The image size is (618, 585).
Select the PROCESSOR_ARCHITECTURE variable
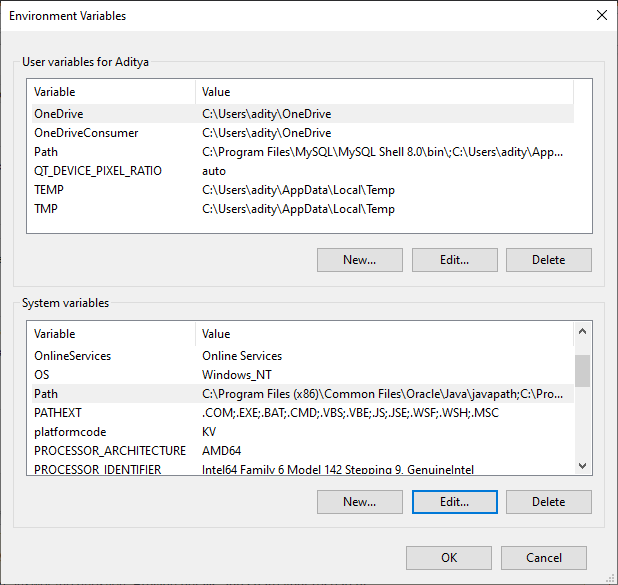pos(110,451)
